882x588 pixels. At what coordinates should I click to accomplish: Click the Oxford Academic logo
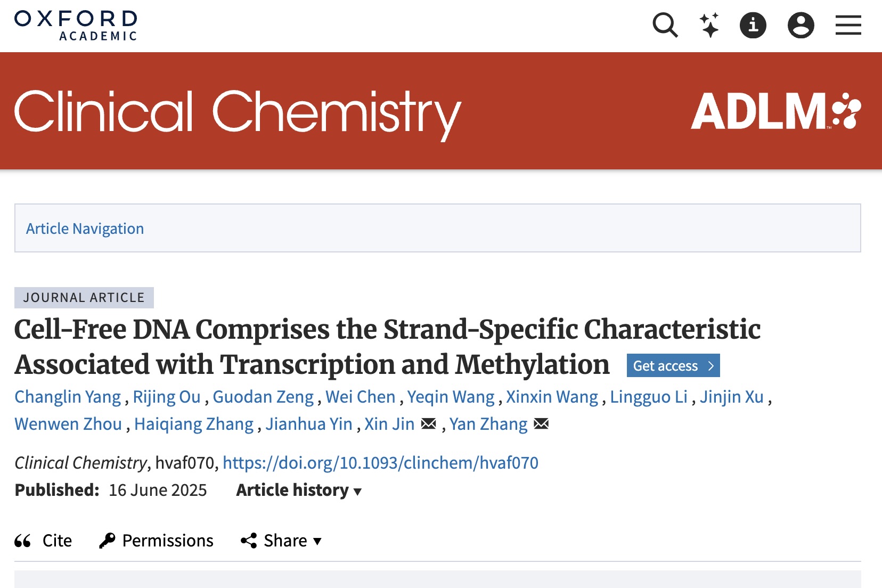(76, 26)
